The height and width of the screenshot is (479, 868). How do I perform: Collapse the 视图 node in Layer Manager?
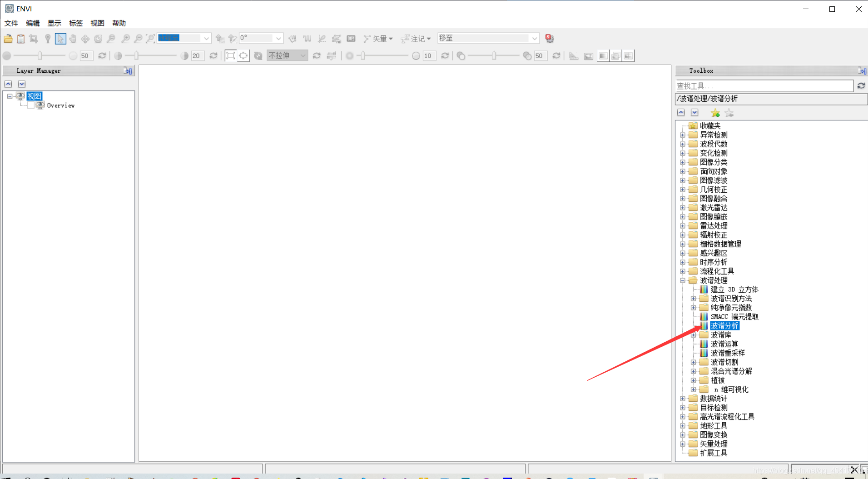(10, 96)
